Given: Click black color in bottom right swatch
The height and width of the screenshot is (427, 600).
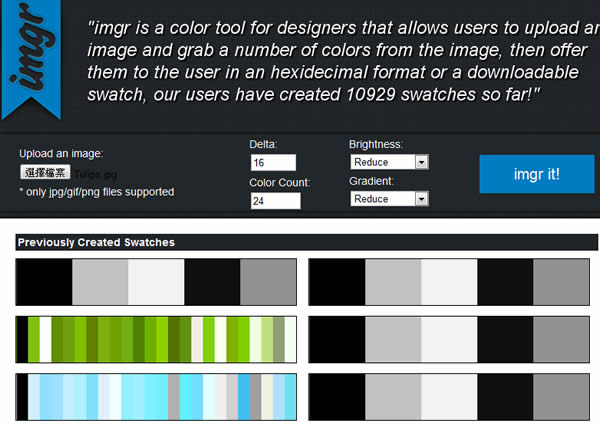Looking at the screenshot, I should (x=337, y=396).
